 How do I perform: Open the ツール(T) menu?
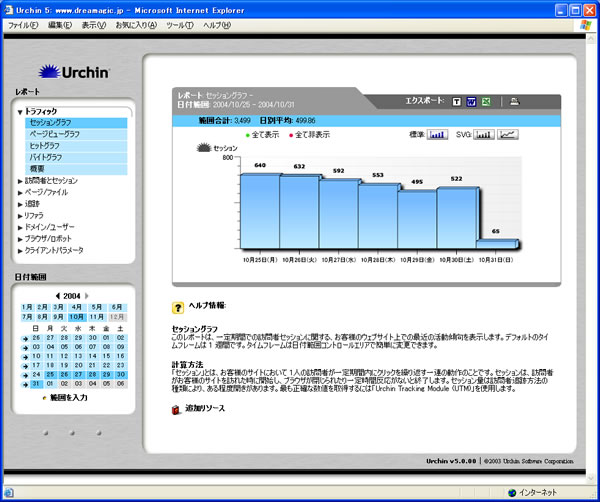click(x=180, y=25)
